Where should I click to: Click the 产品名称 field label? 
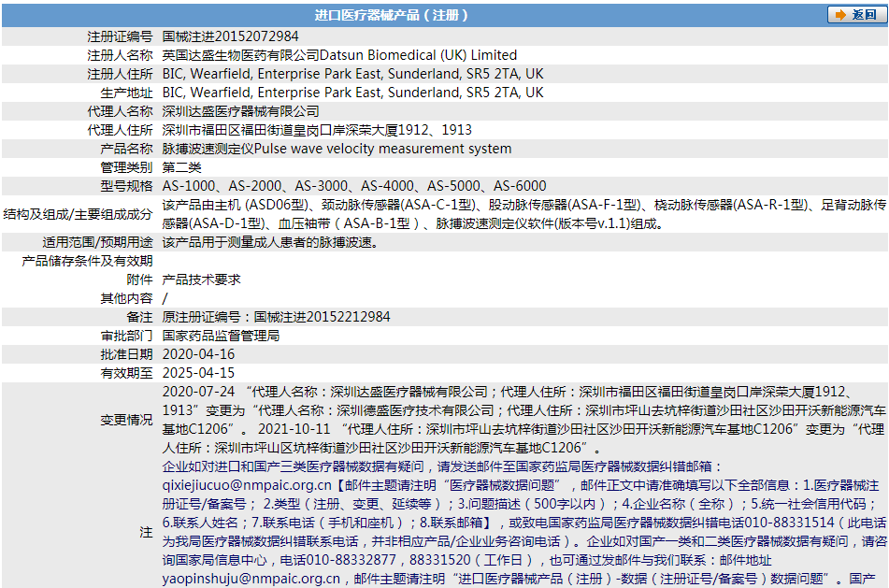[x=126, y=149]
